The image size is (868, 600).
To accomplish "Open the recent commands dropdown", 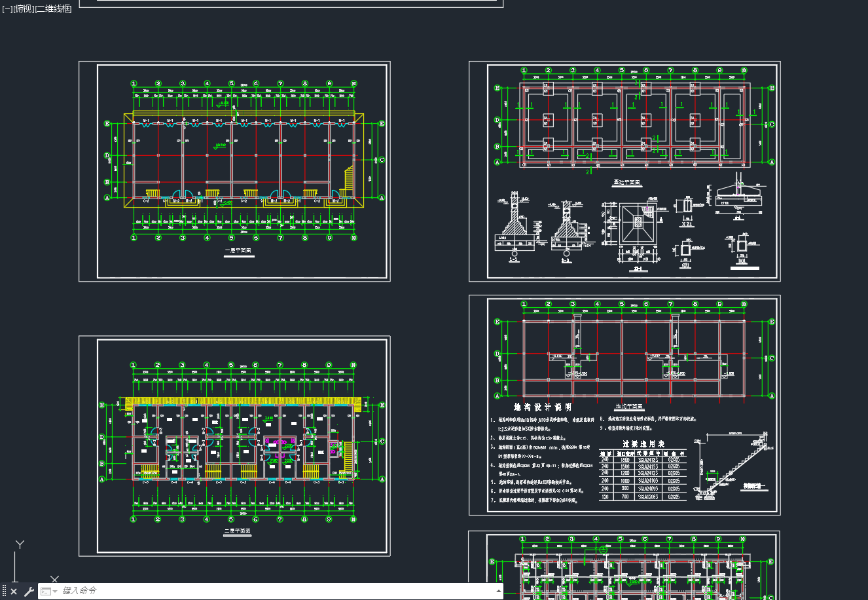I will click(x=48, y=591).
